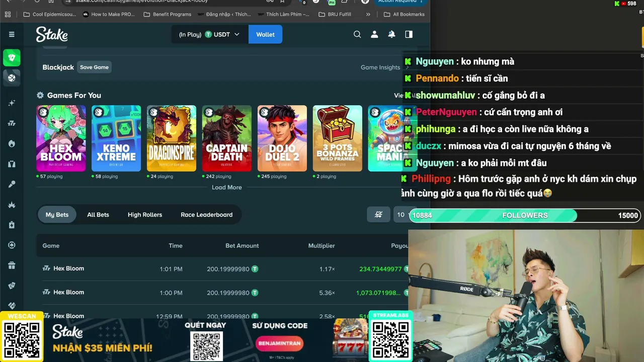Switch to the High Rollers tab
This screenshot has width=644, height=362.
145,215
